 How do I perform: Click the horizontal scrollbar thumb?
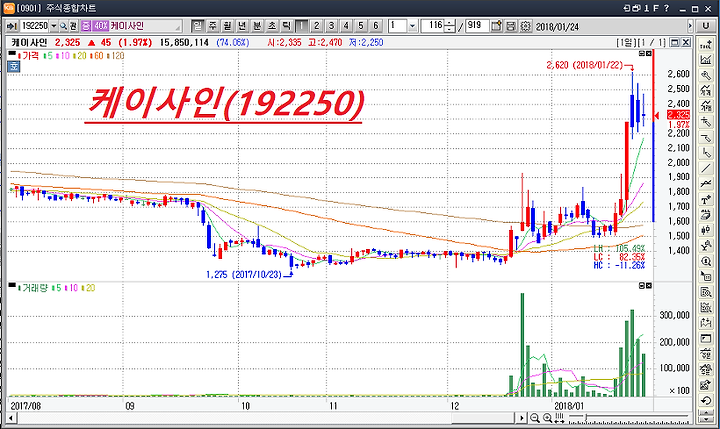483,418
